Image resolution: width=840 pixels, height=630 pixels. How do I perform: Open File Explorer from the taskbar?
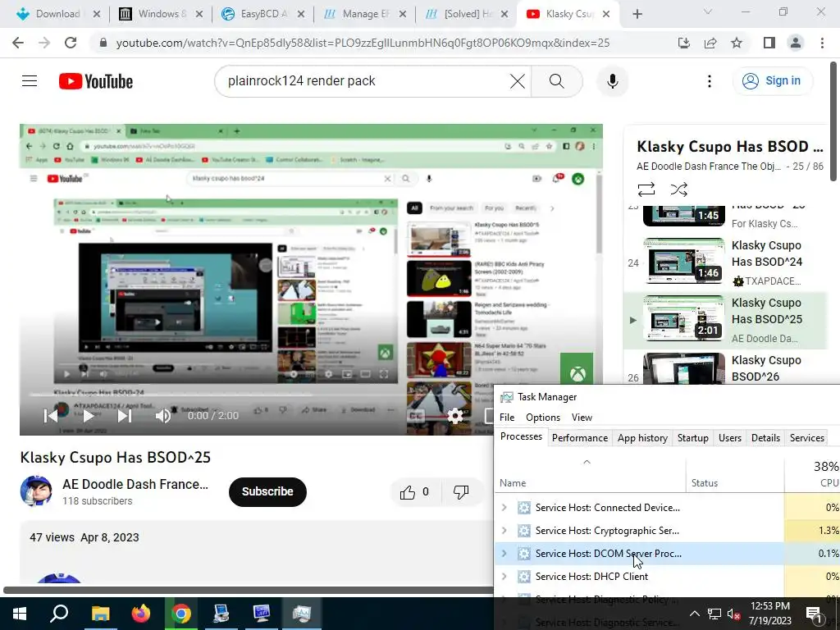100,614
